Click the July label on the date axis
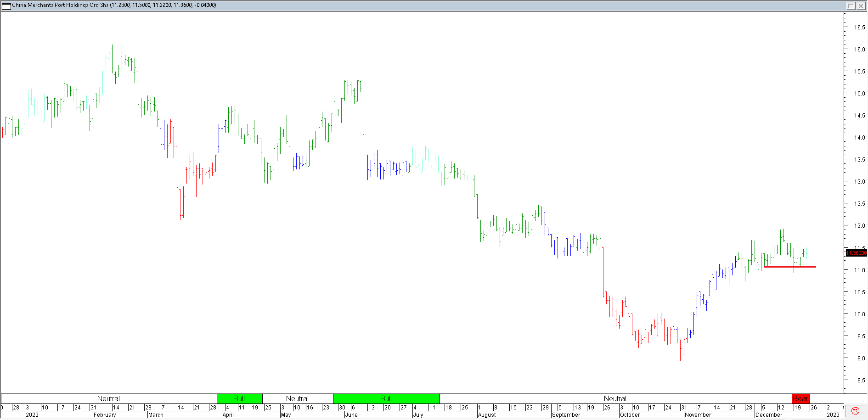Viewport: 868px width, 420px height. click(x=418, y=415)
